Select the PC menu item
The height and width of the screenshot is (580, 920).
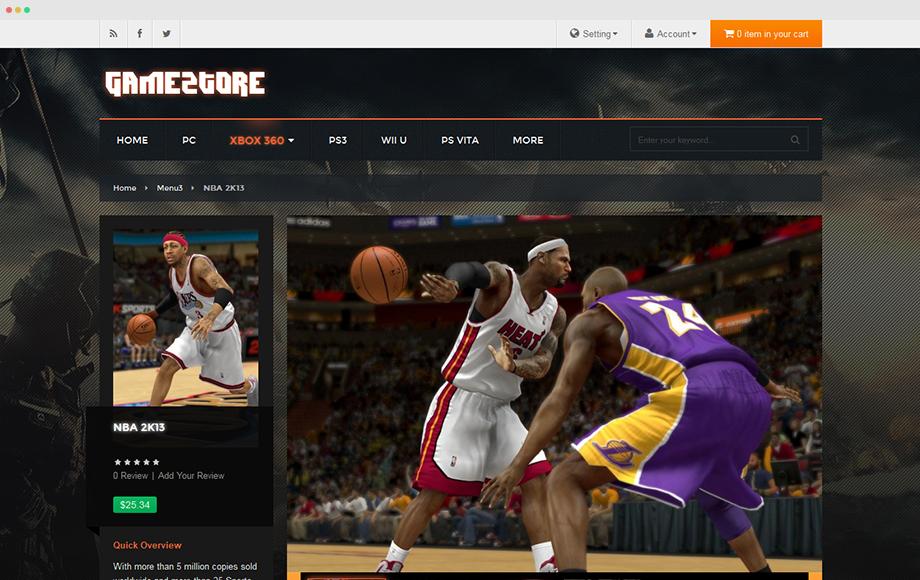[189, 140]
